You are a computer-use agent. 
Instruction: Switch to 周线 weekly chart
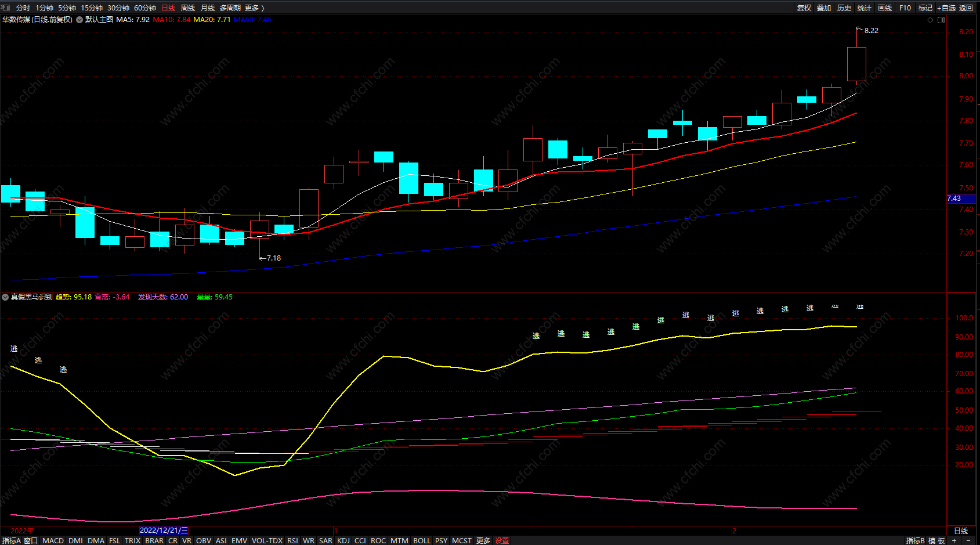(x=188, y=8)
